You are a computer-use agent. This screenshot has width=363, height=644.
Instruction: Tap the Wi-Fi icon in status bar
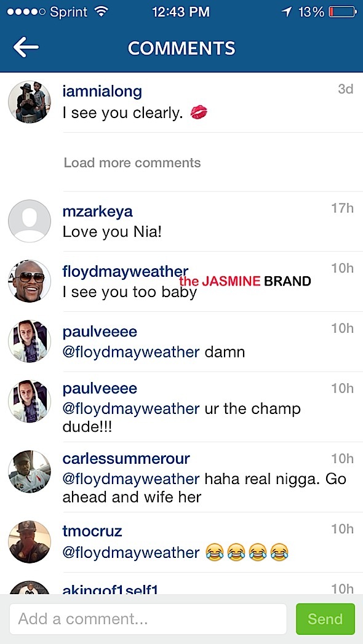point(100,12)
